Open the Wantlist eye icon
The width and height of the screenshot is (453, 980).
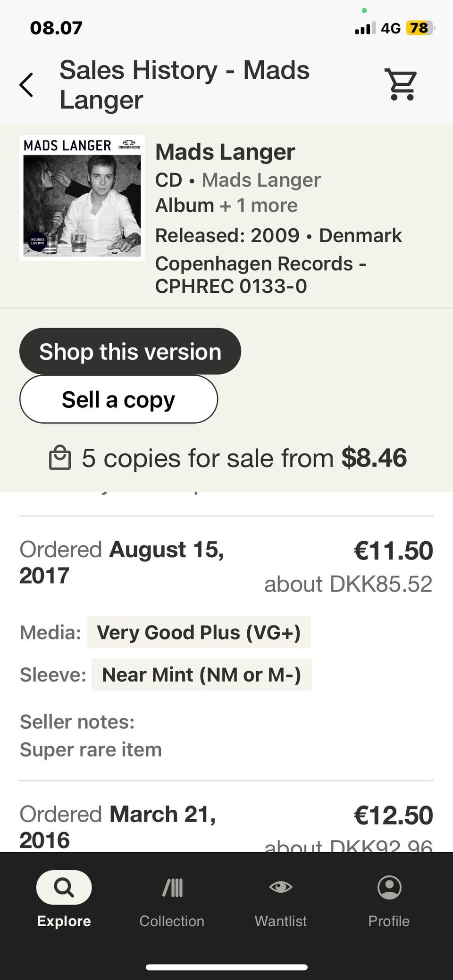pos(281,888)
